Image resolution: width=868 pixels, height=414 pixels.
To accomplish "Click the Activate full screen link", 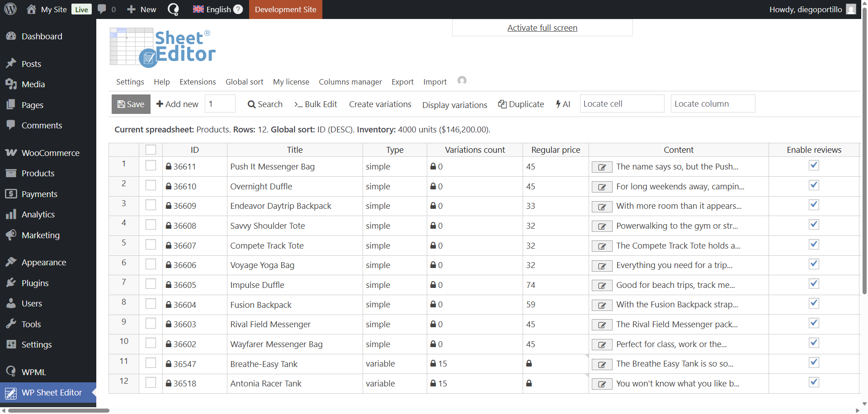I will (x=542, y=28).
